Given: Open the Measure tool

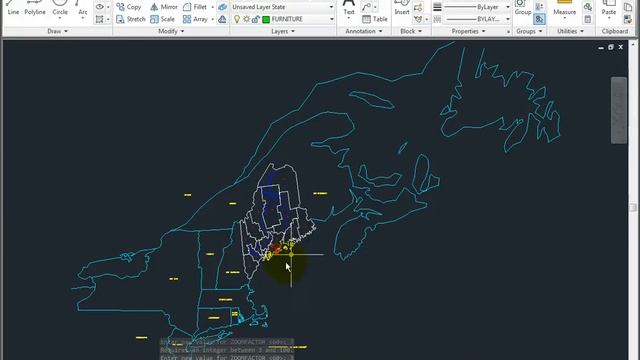Looking at the screenshot, I should 564,8.
